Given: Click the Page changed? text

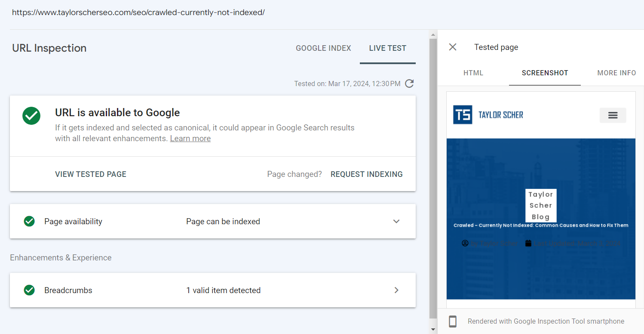Looking at the screenshot, I should click(294, 174).
